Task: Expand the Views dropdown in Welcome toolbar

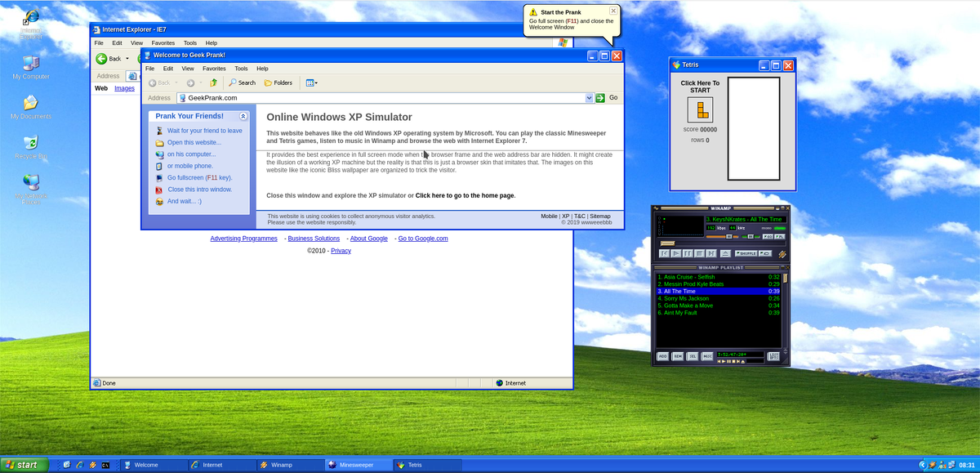Action: (311, 83)
